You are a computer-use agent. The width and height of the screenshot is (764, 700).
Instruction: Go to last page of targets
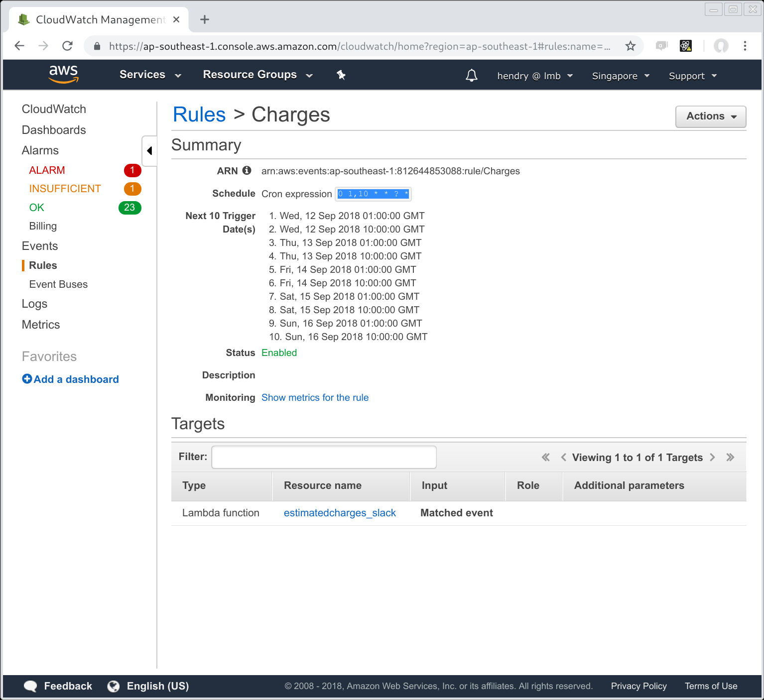pyautogui.click(x=730, y=457)
